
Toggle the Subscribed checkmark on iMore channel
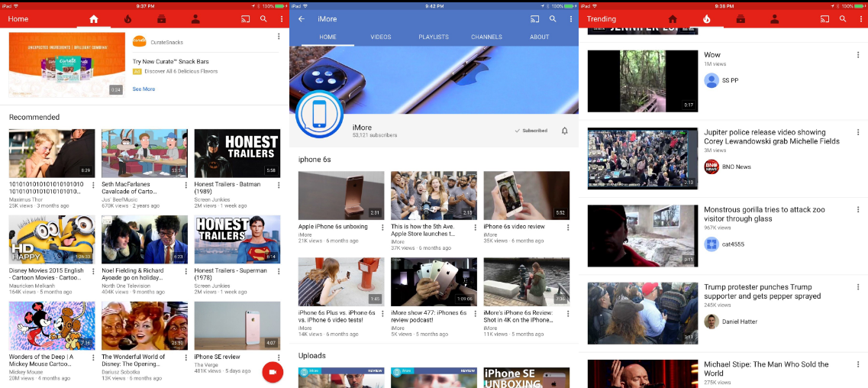[x=531, y=131]
